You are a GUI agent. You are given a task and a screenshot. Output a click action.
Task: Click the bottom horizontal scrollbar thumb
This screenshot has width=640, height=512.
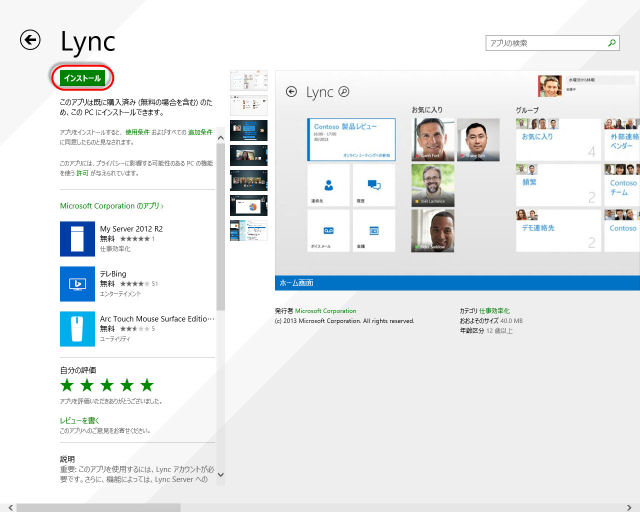(98, 508)
